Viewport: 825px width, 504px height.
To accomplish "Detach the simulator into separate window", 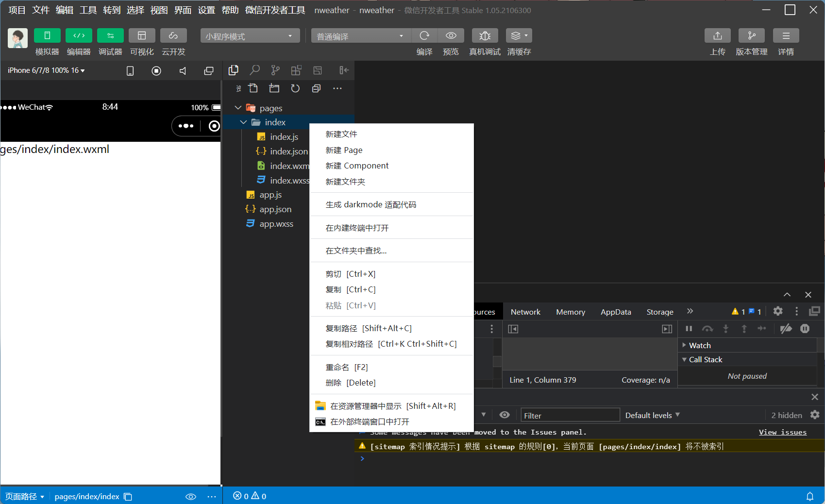I will pyautogui.click(x=209, y=71).
